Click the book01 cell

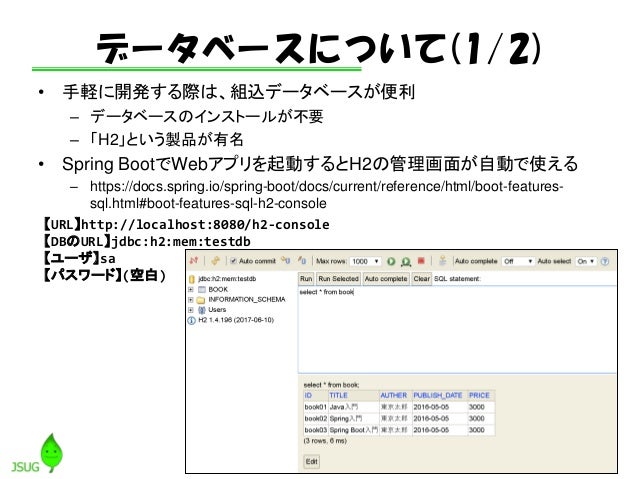[316, 407]
